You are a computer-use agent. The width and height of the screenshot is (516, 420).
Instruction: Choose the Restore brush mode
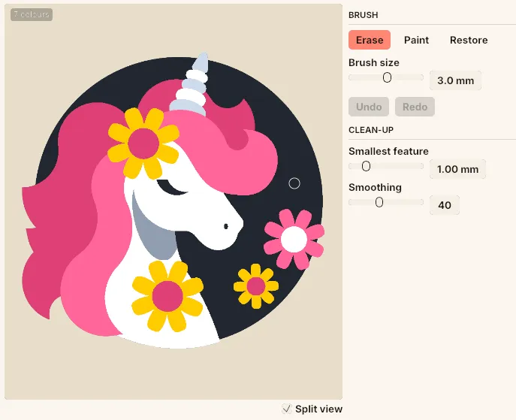[469, 40]
